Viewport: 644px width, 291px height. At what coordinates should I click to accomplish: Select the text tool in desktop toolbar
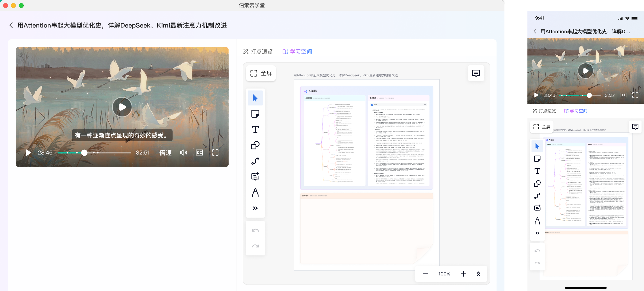coord(255,130)
